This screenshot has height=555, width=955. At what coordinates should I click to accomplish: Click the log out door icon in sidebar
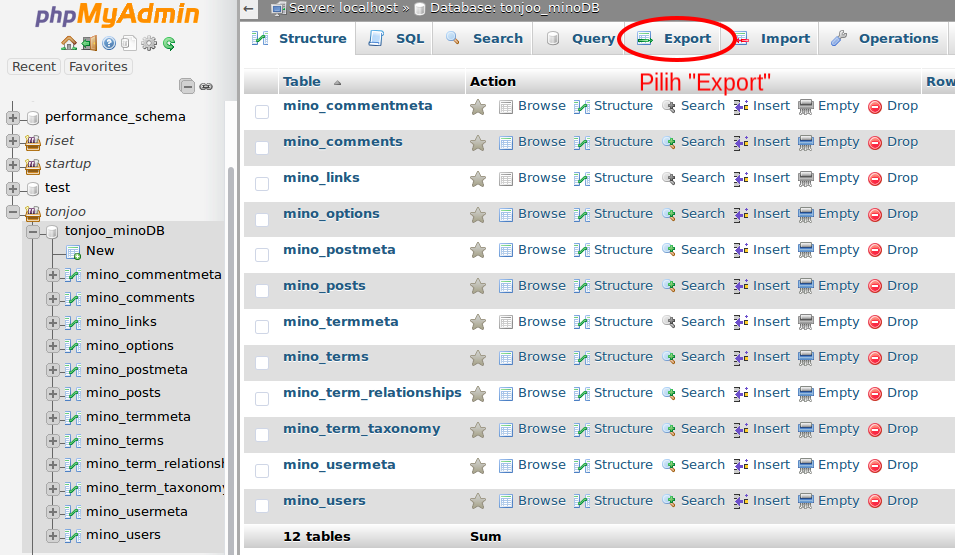(90, 43)
